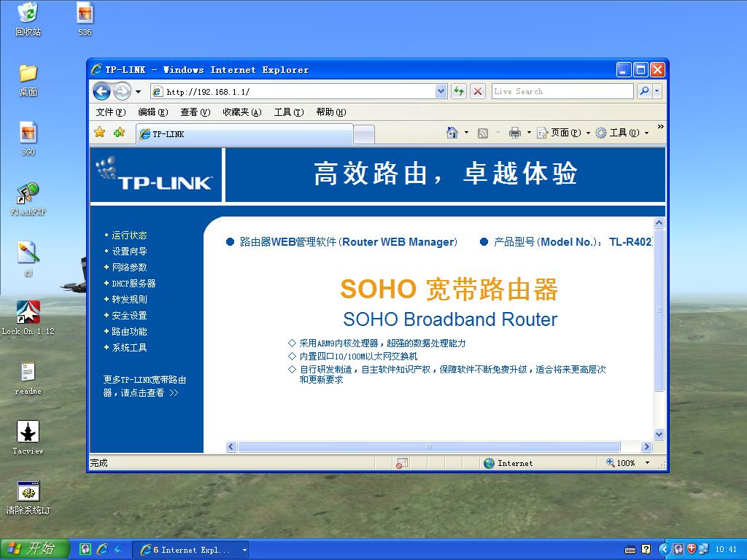Select the Tacview desktop icon
The width and height of the screenshot is (747, 560).
coord(28,438)
